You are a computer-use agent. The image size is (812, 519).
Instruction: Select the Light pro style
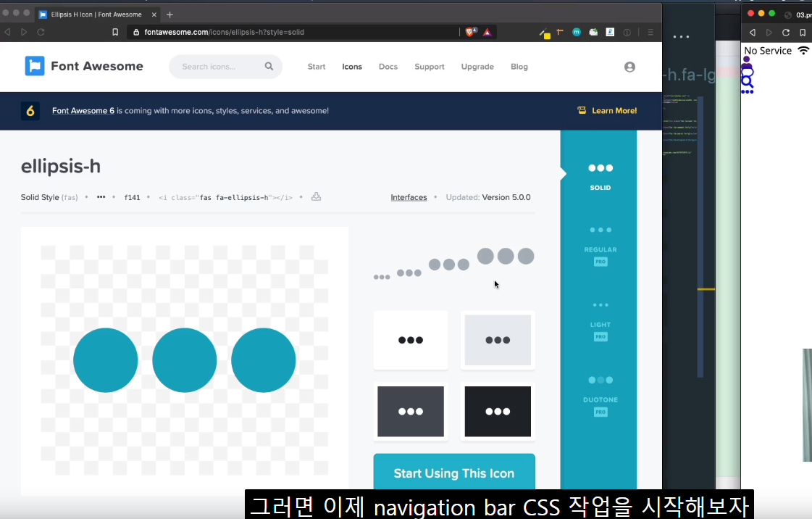pyautogui.click(x=600, y=321)
